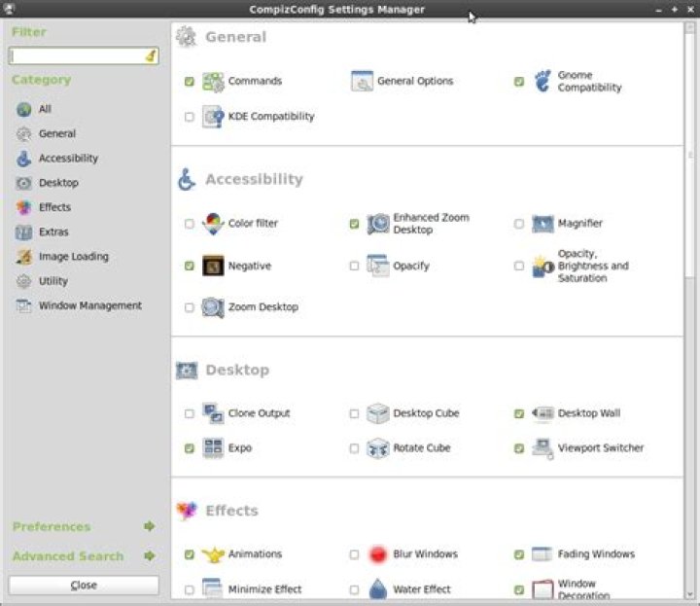Open the Desktop Cube plugin icon

pyautogui.click(x=377, y=413)
